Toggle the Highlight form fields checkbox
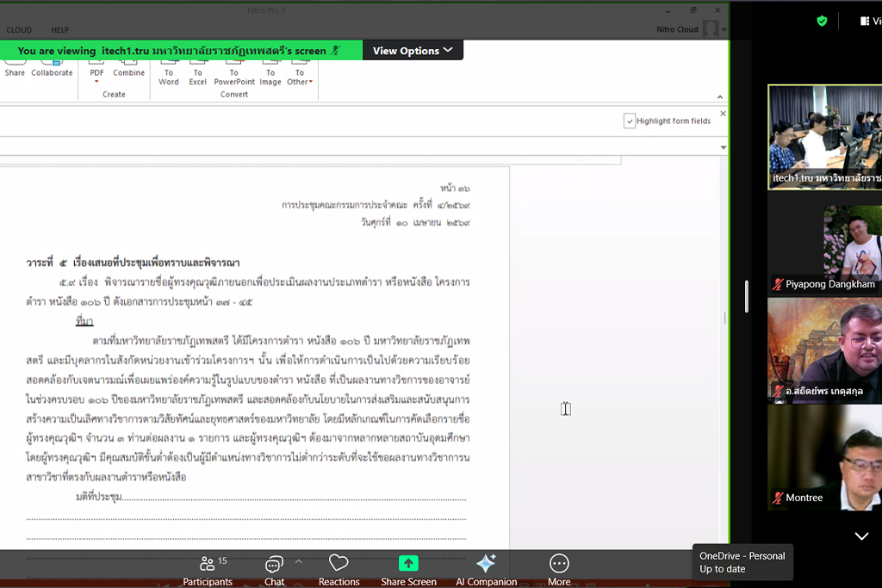 pyautogui.click(x=630, y=121)
